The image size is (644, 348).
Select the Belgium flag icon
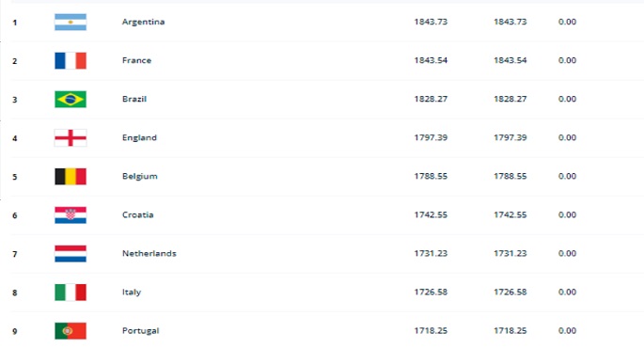click(x=71, y=176)
